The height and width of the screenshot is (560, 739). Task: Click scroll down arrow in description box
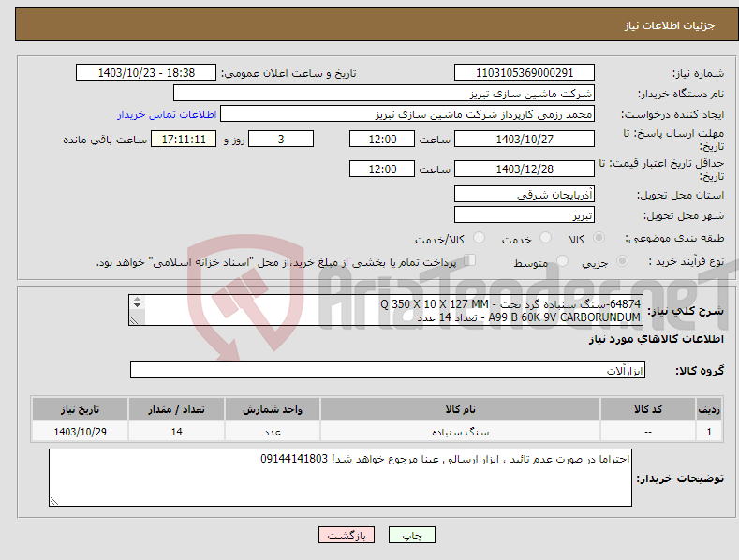(x=137, y=305)
